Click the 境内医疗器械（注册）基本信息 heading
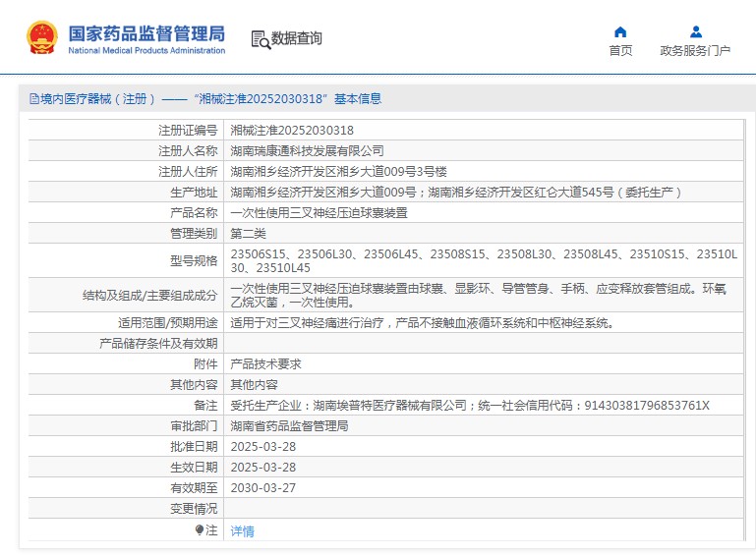The image size is (756, 556). pyautogui.click(x=210, y=99)
